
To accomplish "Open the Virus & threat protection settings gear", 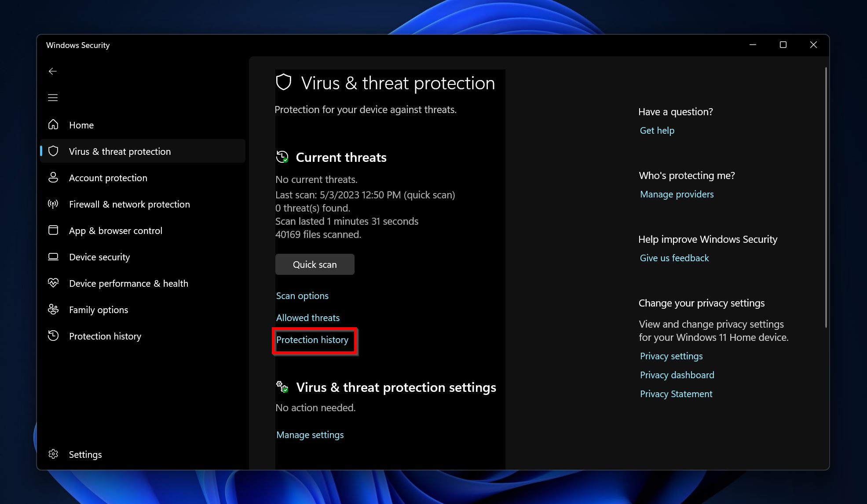I will (282, 387).
